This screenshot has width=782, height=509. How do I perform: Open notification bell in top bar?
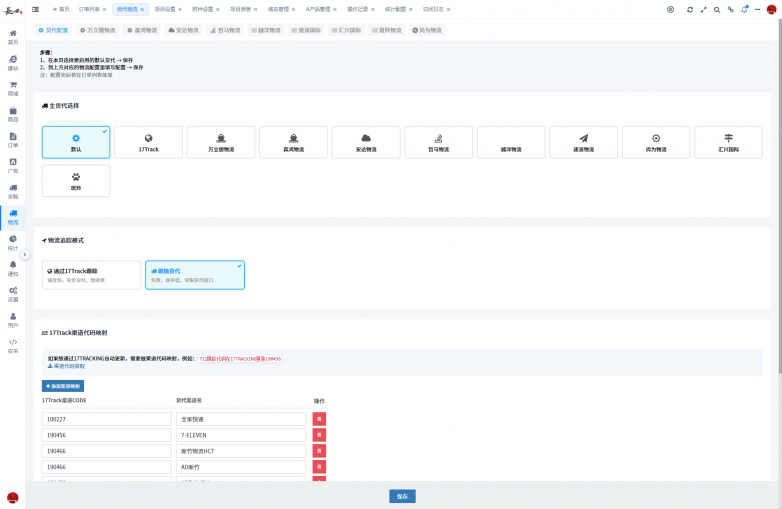pos(744,9)
